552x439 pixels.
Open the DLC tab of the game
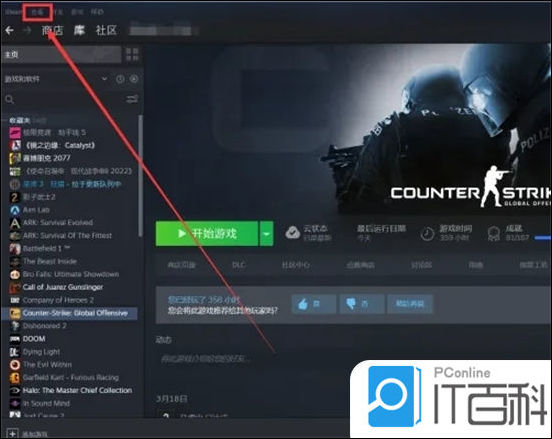click(x=239, y=265)
